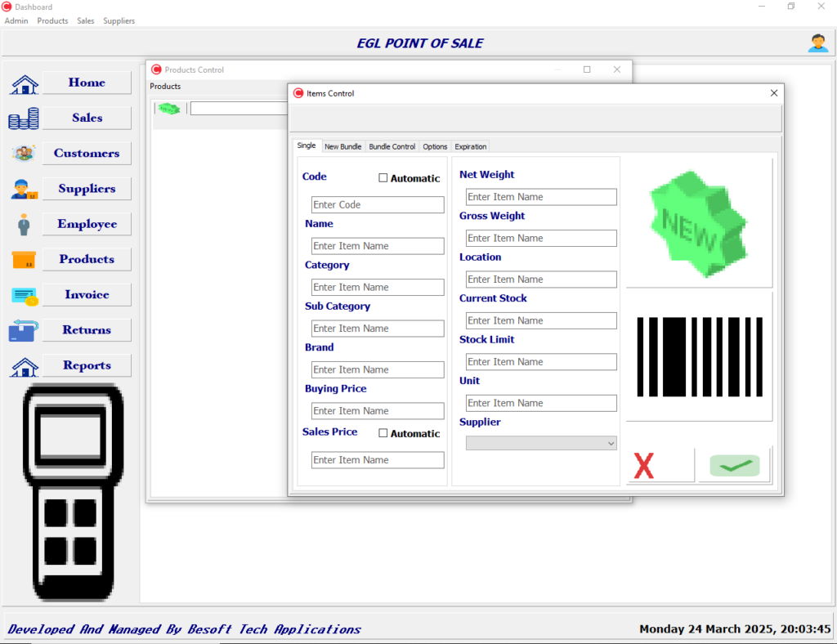Switch to the New Bundle tab

click(x=342, y=147)
